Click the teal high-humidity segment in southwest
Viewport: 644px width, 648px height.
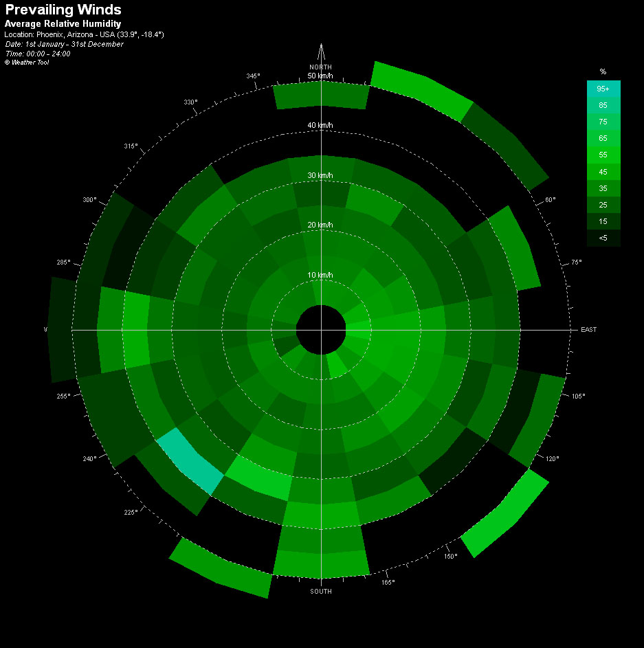190,460
